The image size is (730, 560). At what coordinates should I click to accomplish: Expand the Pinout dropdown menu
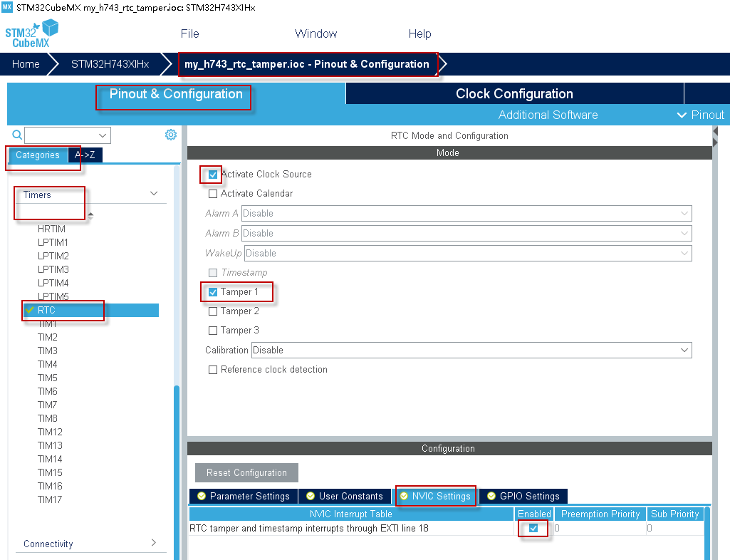(x=701, y=115)
